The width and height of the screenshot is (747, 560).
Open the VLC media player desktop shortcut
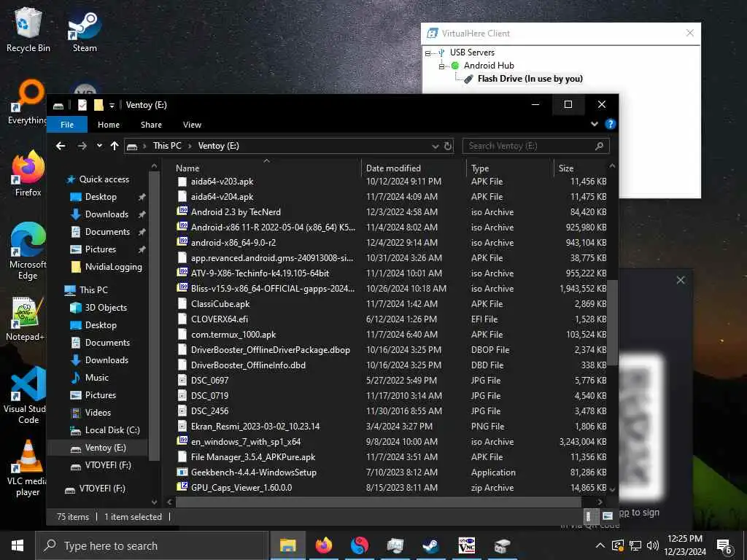pyautogui.click(x=27, y=469)
